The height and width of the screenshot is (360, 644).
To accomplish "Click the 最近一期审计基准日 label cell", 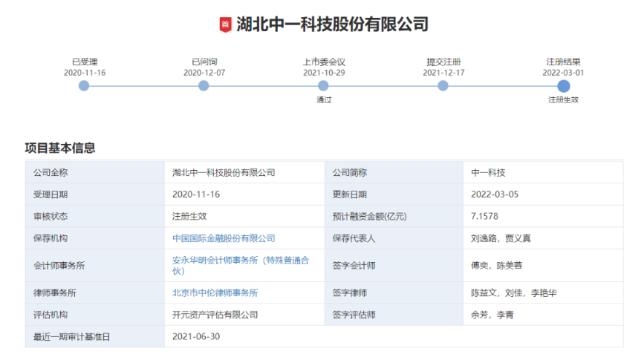I will 95,336.
